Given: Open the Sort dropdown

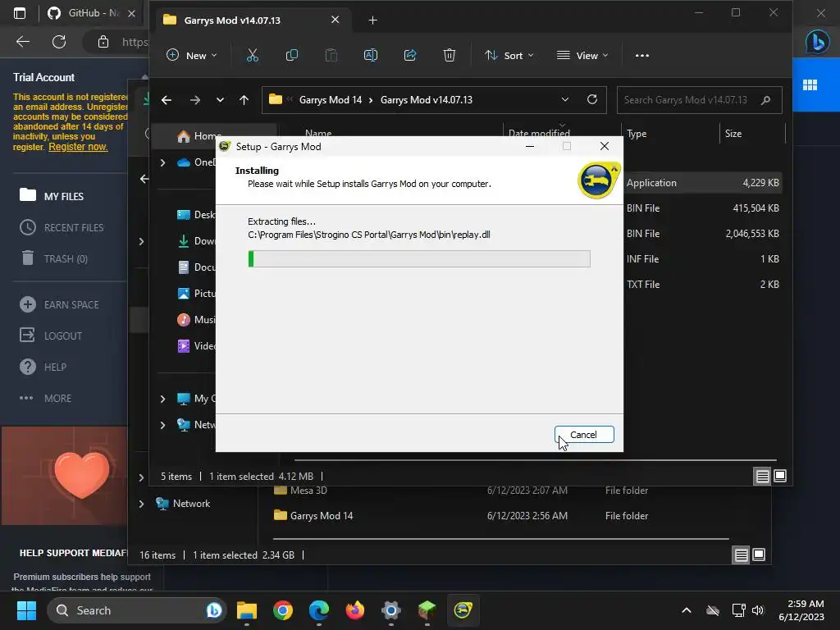Looking at the screenshot, I should pos(509,55).
